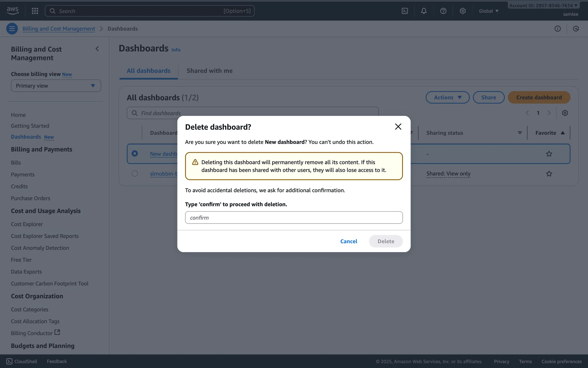Open Cost Explorer in the sidebar
This screenshot has width=588, height=368.
(27, 224)
